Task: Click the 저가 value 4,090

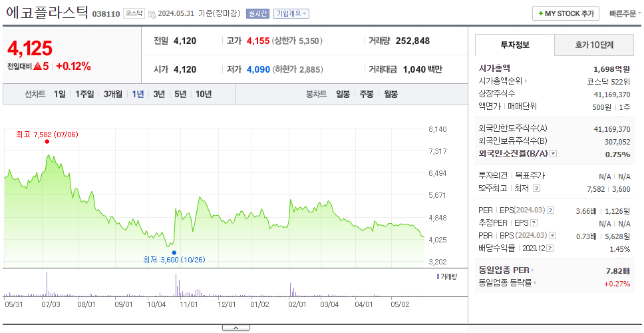Action: pos(258,69)
